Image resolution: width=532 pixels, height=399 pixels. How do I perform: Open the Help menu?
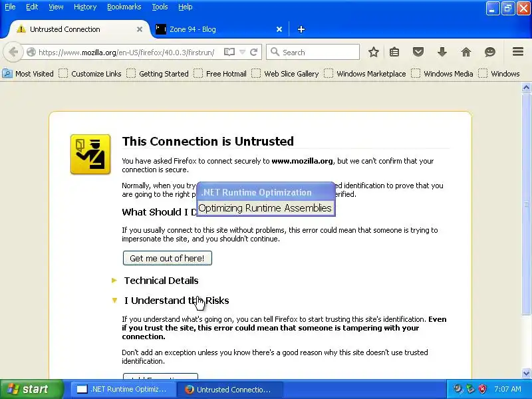tap(186, 7)
